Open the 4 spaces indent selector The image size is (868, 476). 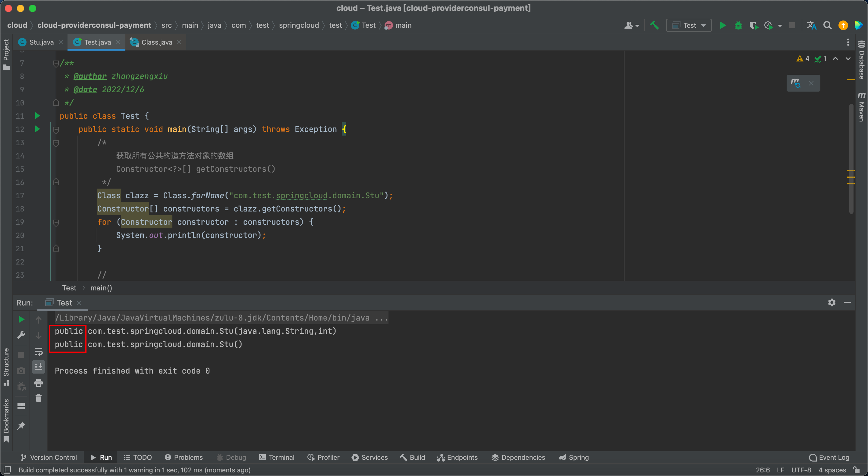[x=832, y=470]
